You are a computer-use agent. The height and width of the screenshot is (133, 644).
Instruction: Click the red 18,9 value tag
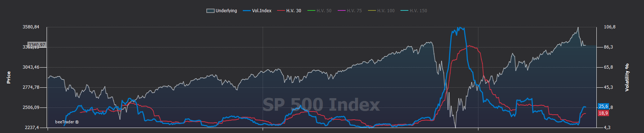[x=603, y=113]
